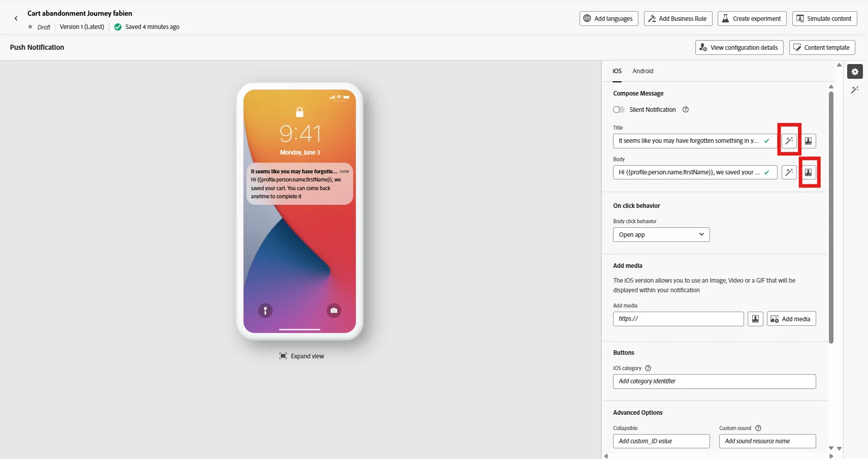Click the icon beside the media URL field

point(755,319)
